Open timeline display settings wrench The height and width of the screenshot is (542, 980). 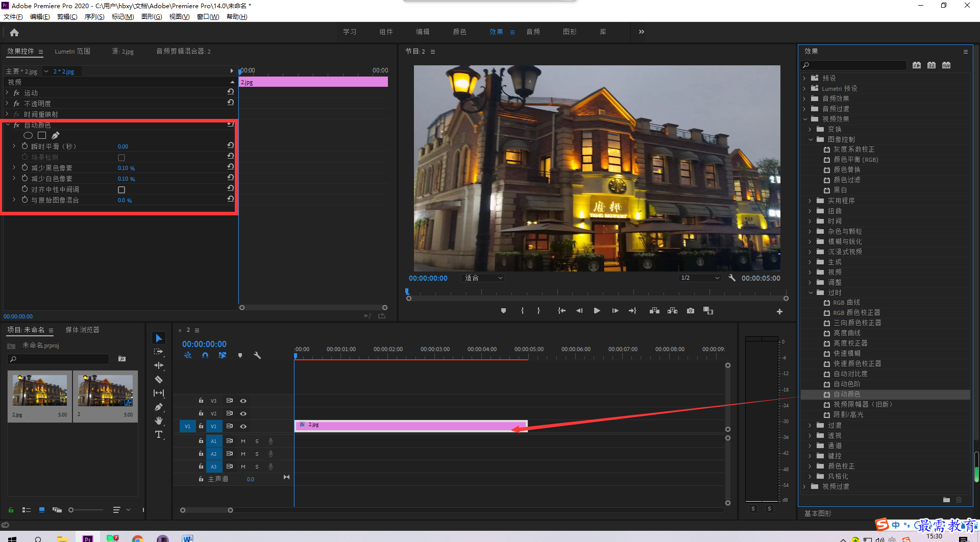click(x=257, y=355)
